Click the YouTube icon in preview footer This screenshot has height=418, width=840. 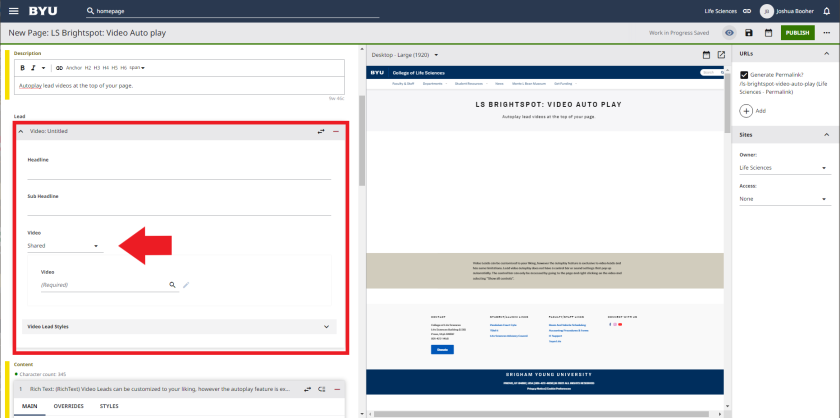(620, 324)
